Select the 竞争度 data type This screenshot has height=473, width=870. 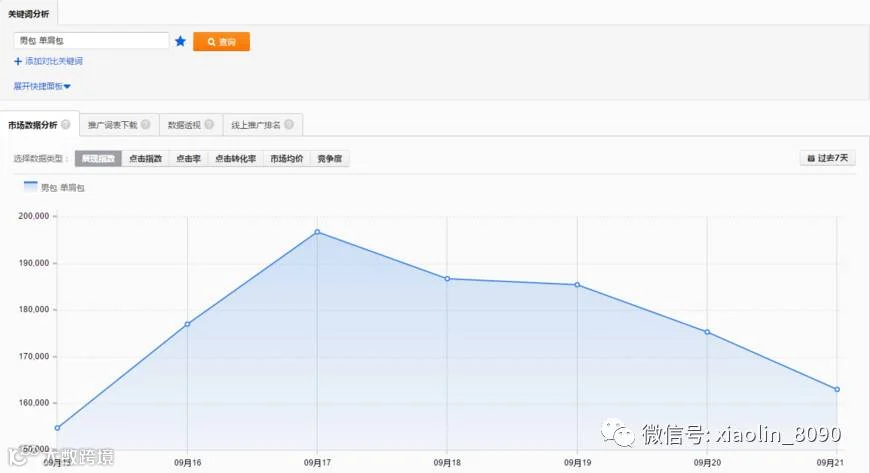pos(330,158)
